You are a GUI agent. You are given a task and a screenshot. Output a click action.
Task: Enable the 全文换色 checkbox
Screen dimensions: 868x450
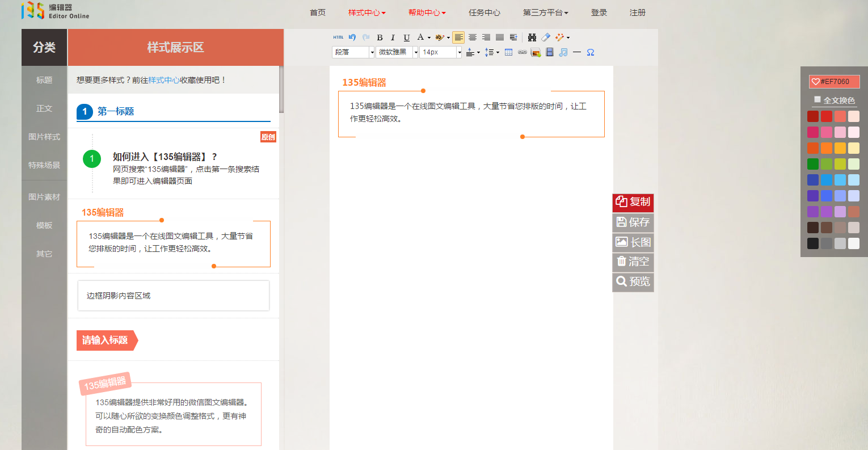pos(818,100)
